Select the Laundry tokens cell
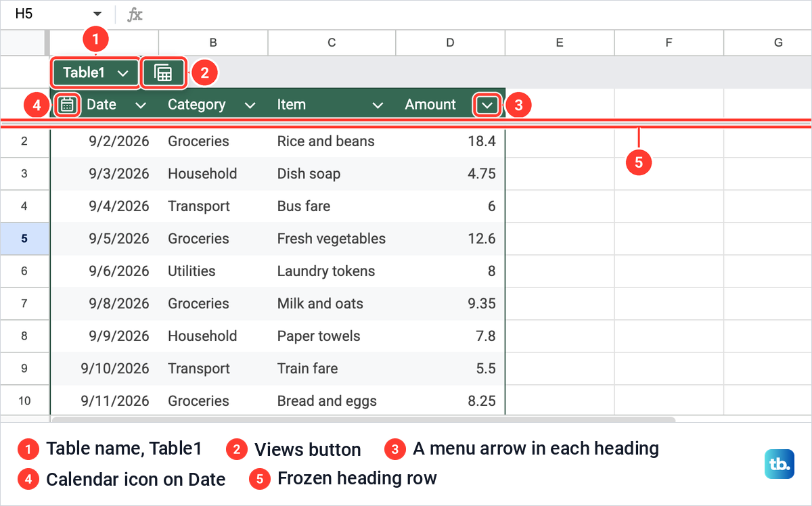This screenshot has height=506, width=812. point(332,271)
